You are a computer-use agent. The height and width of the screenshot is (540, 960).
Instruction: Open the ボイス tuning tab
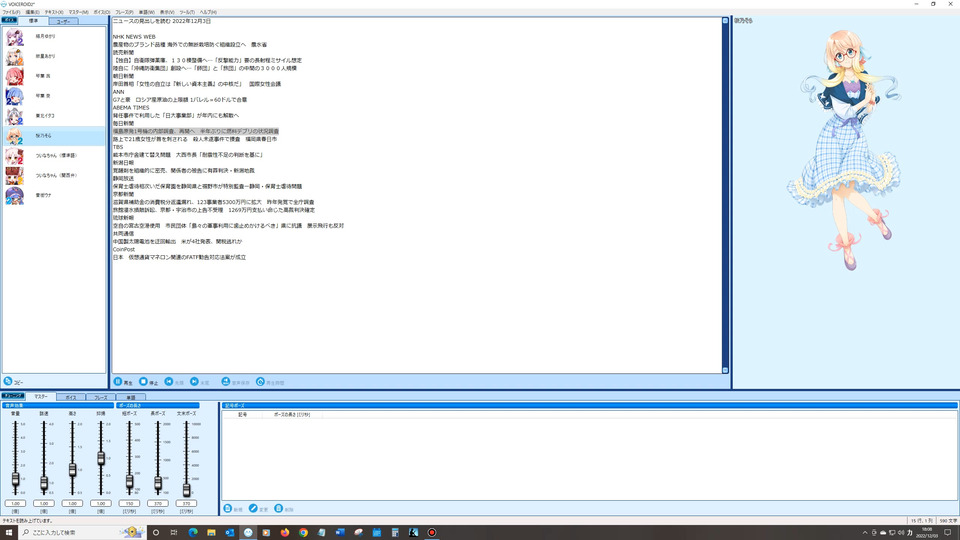click(x=71, y=397)
